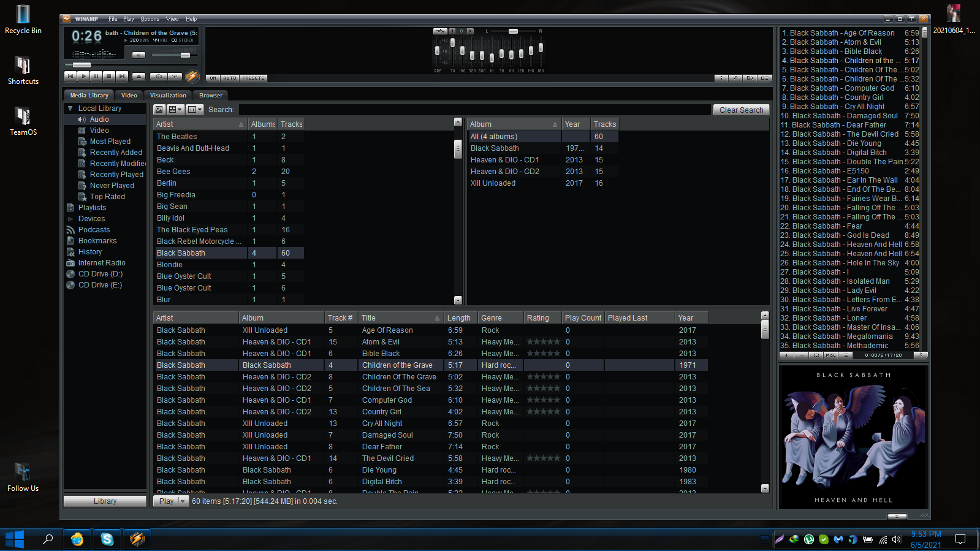Click the equalizer PRE amp slider
The width and height of the screenshot is (980, 551).
[x=437, y=51]
